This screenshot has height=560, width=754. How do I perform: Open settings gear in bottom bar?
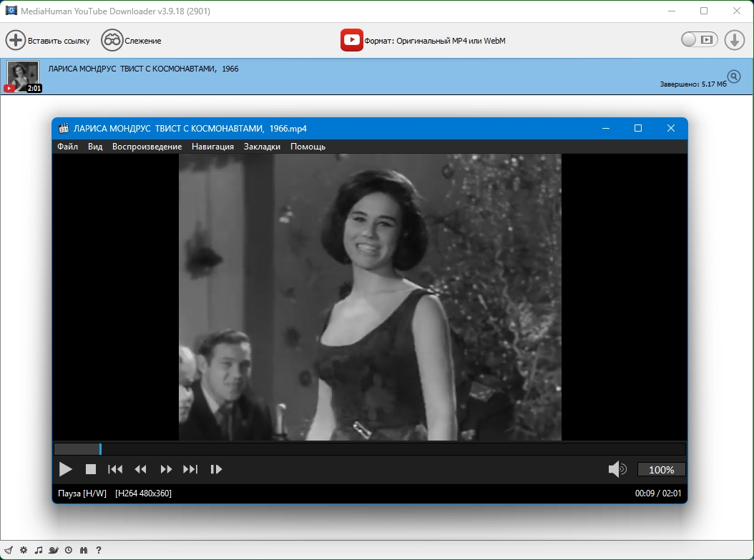[24, 550]
